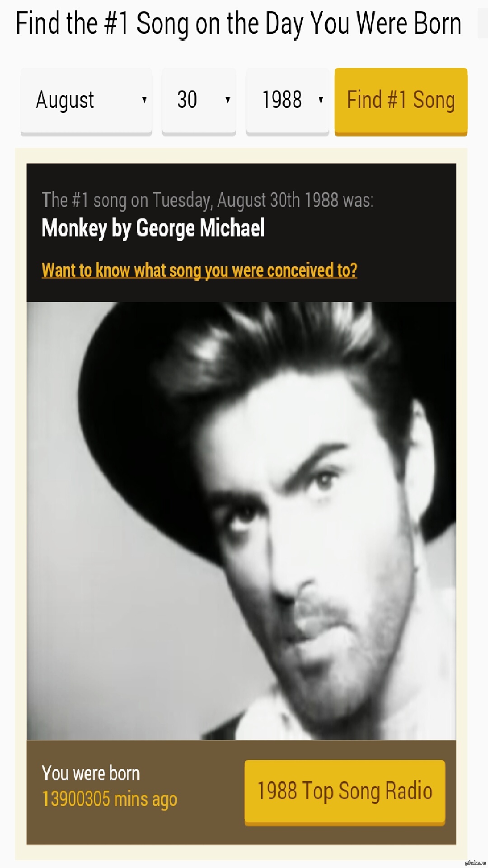Click 'George Michael' artist name in result
Screen dimensions: 488x868
point(200,228)
